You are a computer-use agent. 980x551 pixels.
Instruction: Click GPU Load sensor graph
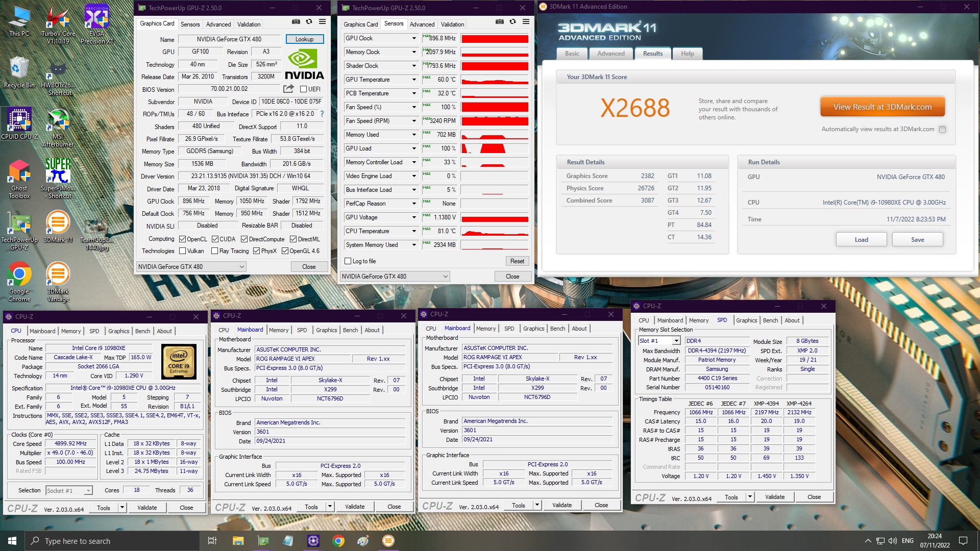[x=495, y=148]
